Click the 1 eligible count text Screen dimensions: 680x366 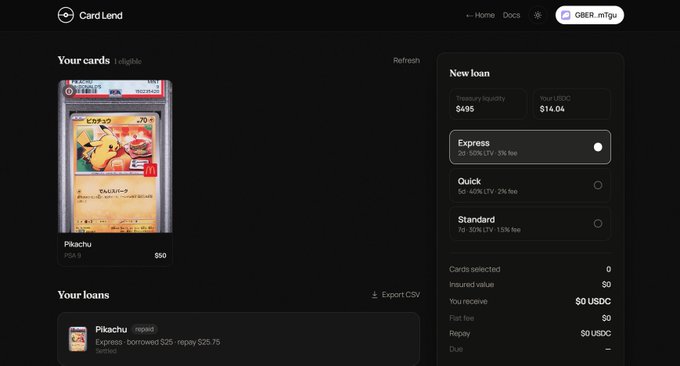(128, 62)
